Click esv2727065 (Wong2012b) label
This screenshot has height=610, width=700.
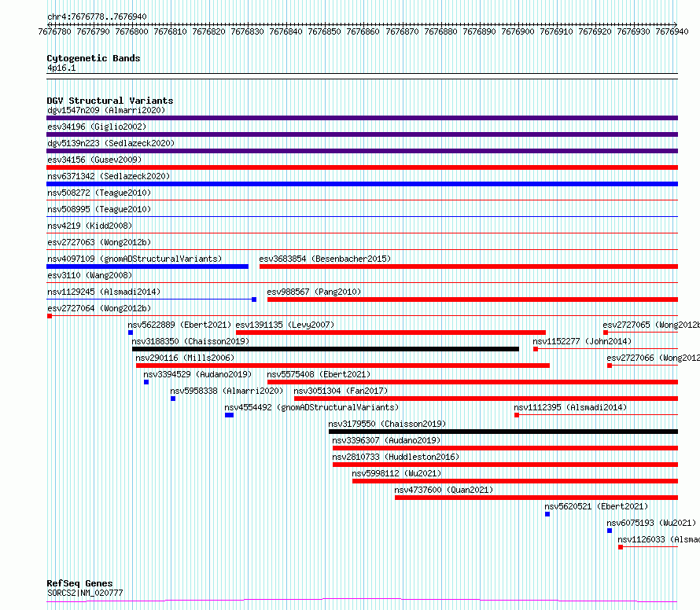click(651, 325)
